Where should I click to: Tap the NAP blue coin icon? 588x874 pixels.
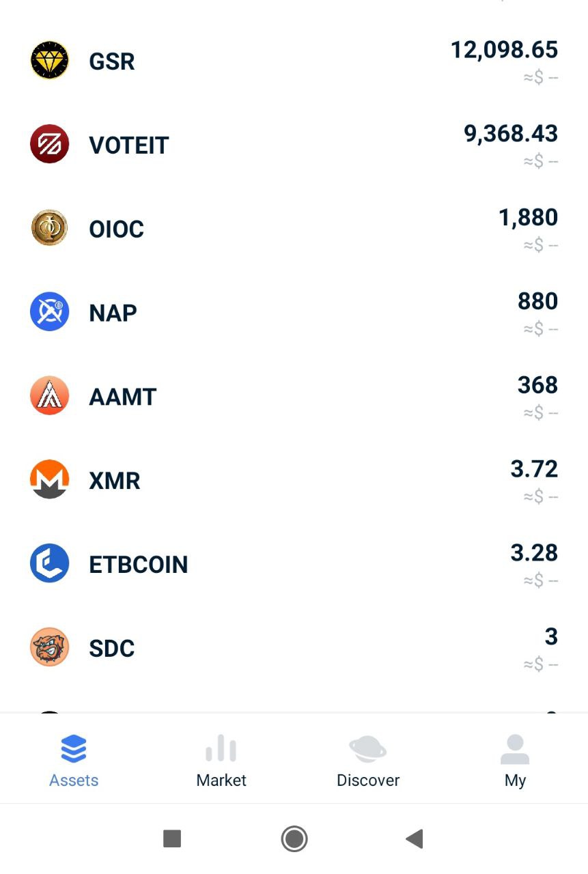pyautogui.click(x=50, y=312)
